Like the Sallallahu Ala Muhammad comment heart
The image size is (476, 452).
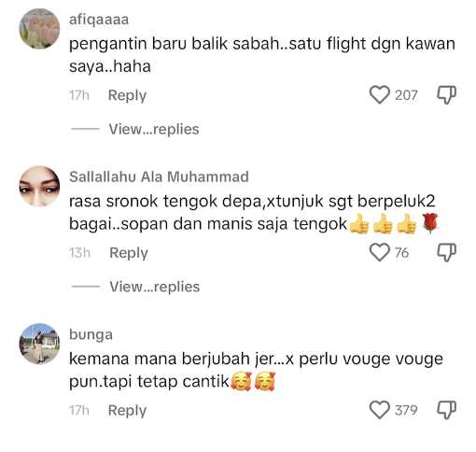tap(379, 252)
